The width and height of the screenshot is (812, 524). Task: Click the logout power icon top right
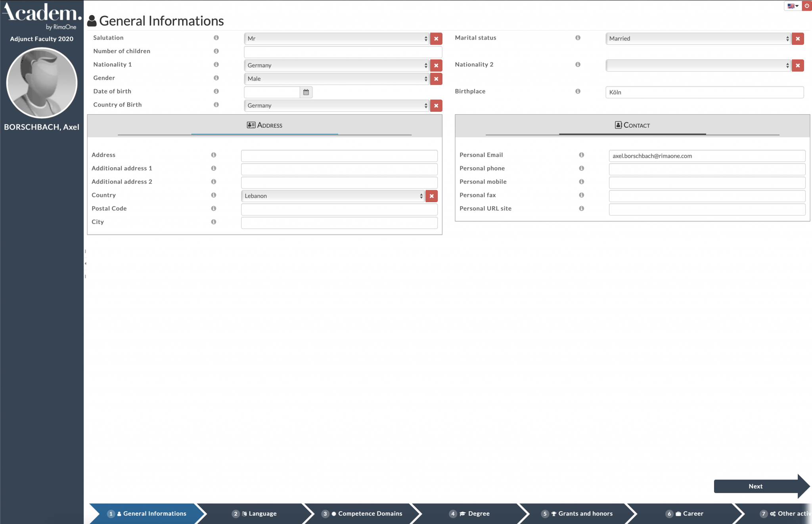(807, 6)
